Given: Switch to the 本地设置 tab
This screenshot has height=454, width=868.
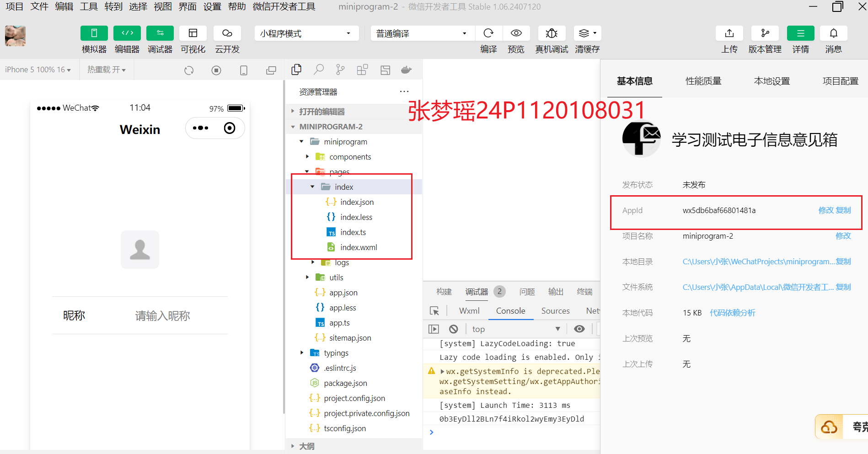Looking at the screenshot, I should coord(772,81).
